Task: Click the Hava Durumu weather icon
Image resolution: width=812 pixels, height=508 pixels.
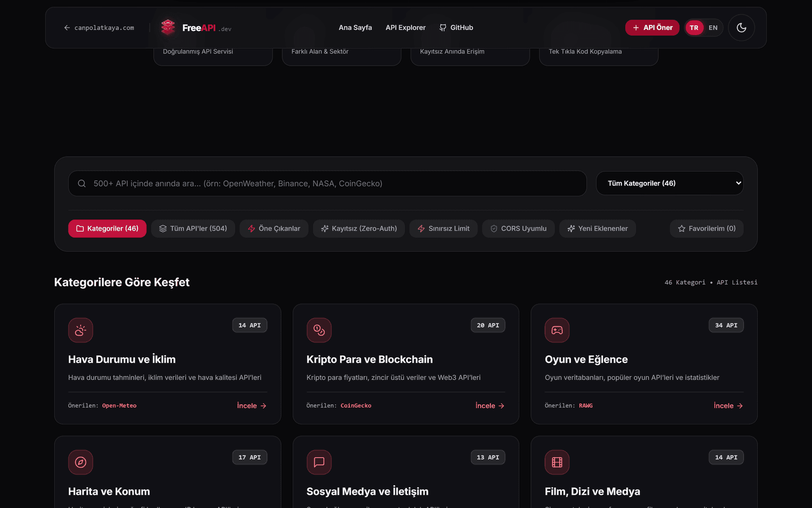Action: (x=81, y=330)
